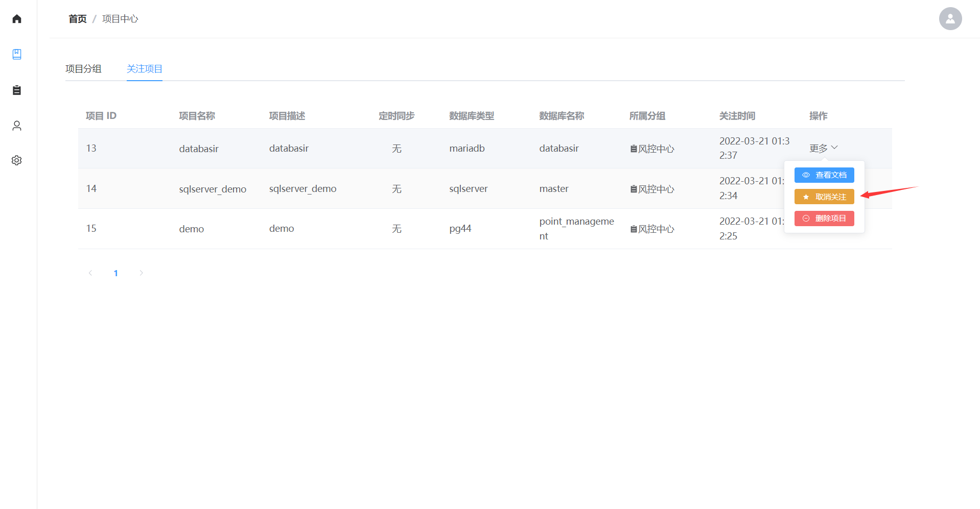This screenshot has width=980, height=509.
Task: Open the project book icon in sidebar
Action: tap(17, 54)
